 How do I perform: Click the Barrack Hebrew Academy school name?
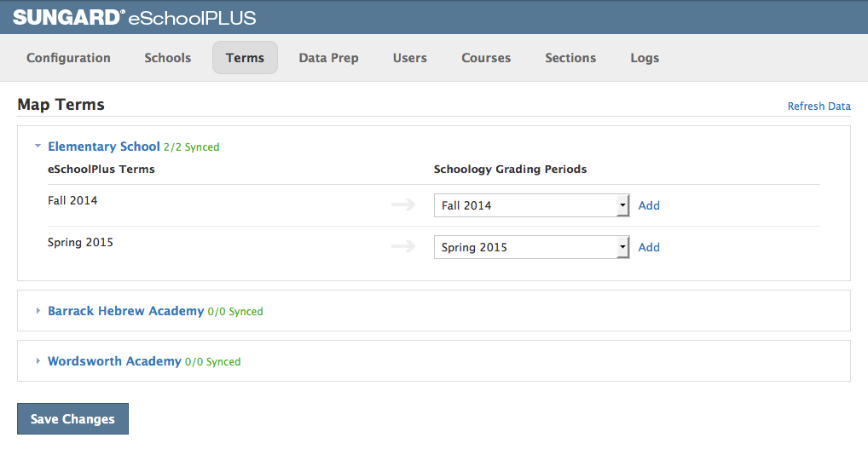(126, 311)
